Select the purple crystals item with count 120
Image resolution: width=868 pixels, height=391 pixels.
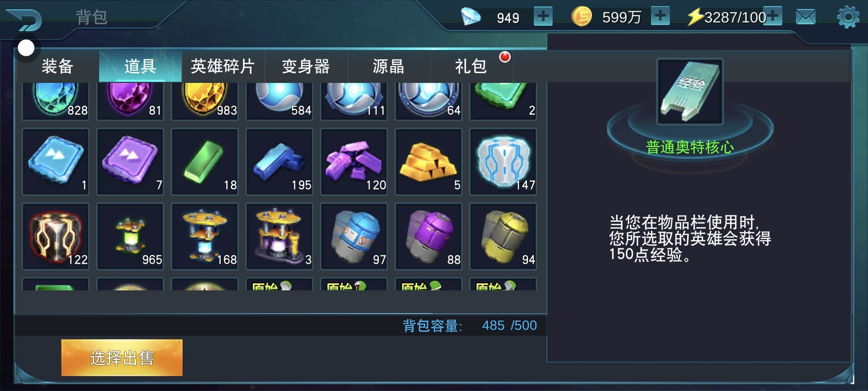coord(354,161)
